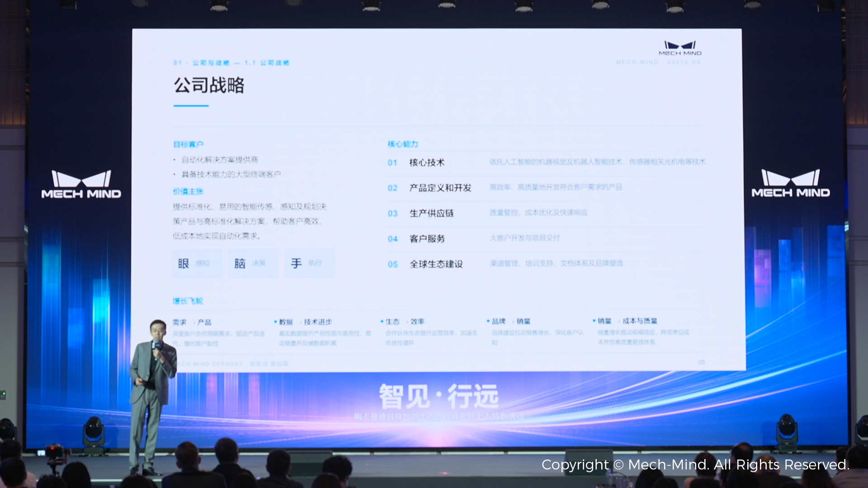This screenshot has width=868, height=488.
Task: Select row 05 全球生态建设
Action: (x=546, y=264)
